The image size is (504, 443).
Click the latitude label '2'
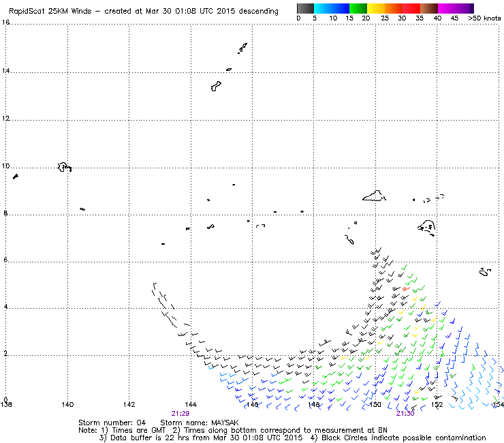click(x=5, y=354)
